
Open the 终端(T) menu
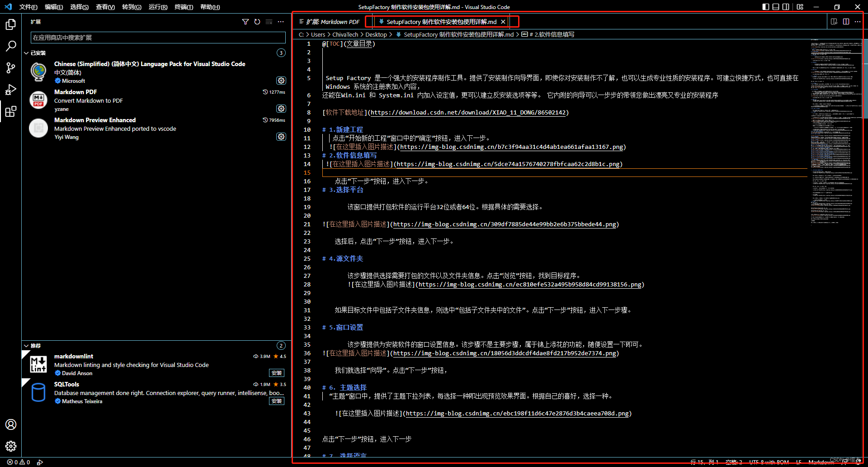point(184,7)
